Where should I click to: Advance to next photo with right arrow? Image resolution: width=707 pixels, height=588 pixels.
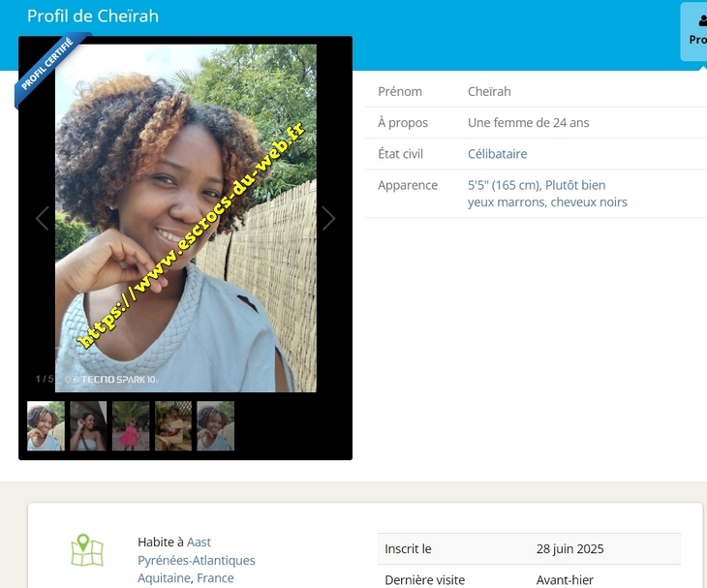tap(328, 218)
